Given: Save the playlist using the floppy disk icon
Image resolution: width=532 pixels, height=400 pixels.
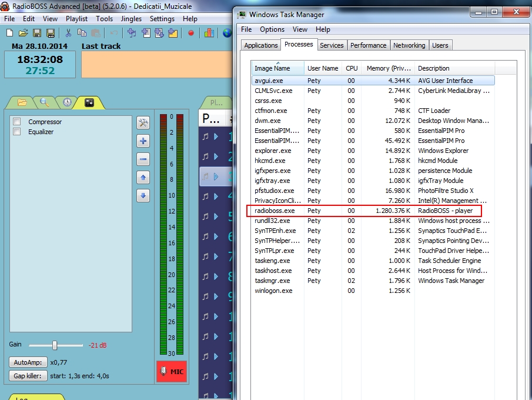Looking at the screenshot, I should click(37, 33).
